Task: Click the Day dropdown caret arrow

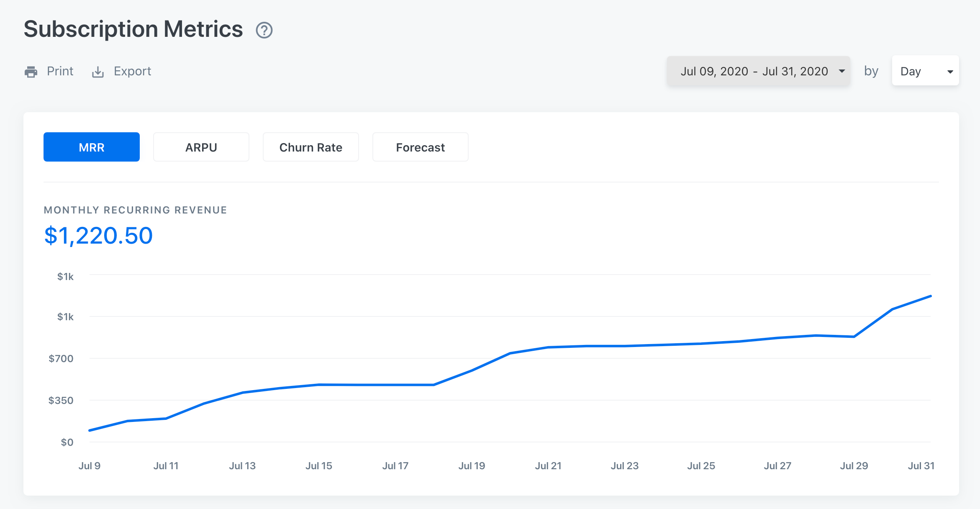Action: point(950,72)
